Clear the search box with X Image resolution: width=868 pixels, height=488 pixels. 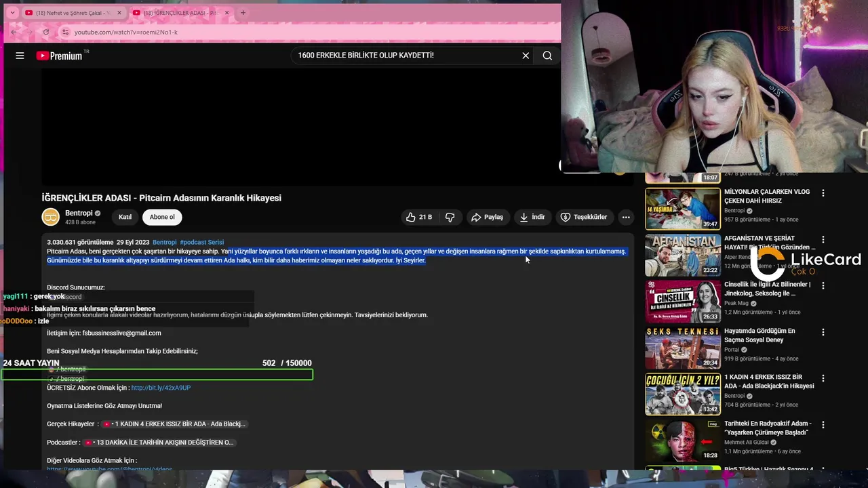(526, 56)
